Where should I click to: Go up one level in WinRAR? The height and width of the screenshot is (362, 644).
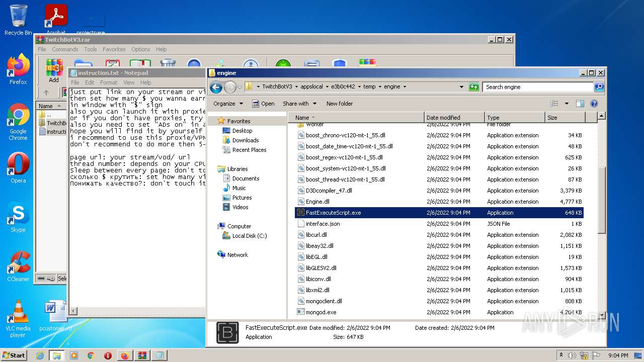(46, 93)
